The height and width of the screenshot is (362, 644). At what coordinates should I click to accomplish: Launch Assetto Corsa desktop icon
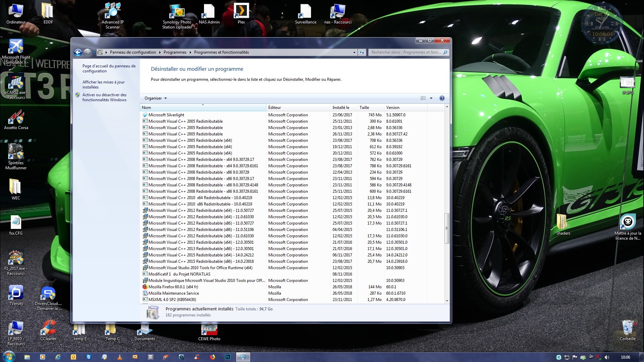click(x=16, y=120)
